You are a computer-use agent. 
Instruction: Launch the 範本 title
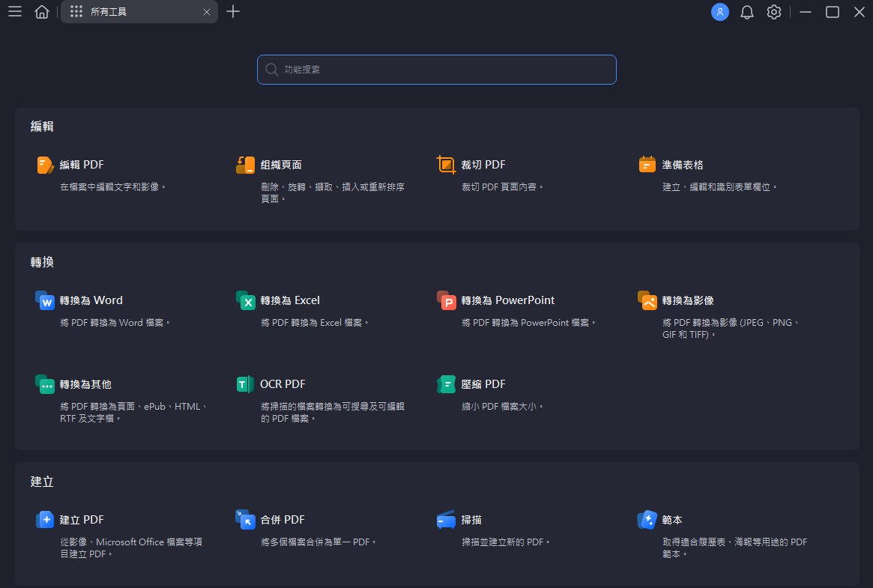(x=672, y=520)
